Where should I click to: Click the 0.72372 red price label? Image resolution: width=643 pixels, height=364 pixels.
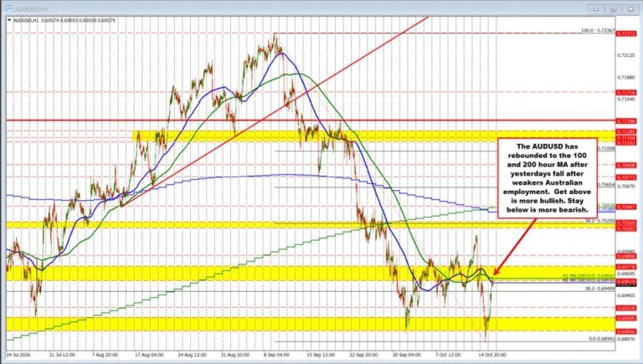(626, 33)
